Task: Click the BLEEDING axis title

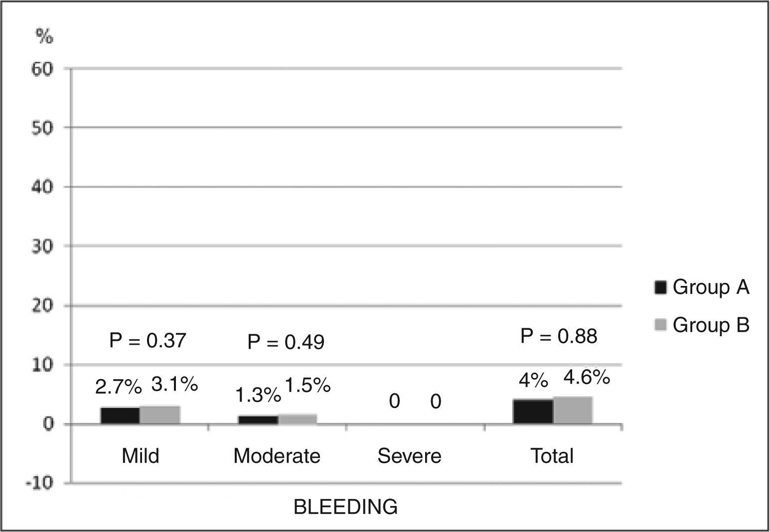Action: [346, 507]
